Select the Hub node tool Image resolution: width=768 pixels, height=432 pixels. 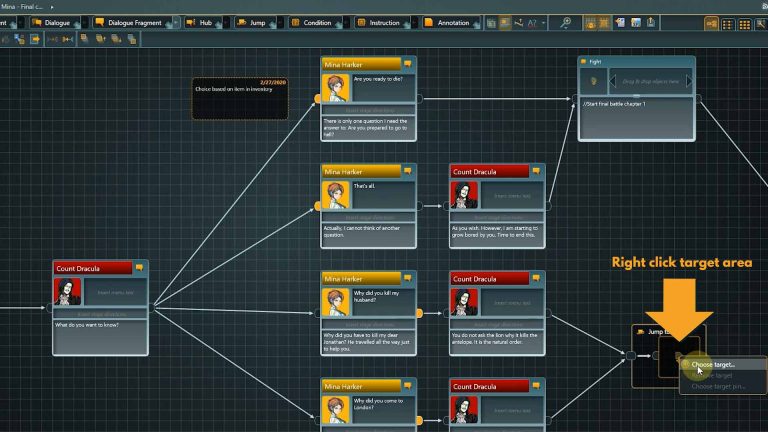201,23
